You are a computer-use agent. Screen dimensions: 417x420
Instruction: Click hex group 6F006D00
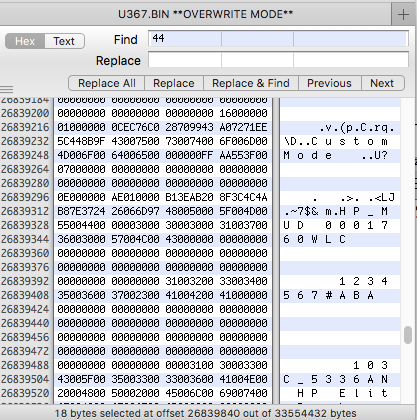pyautogui.click(x=243, y=141)
